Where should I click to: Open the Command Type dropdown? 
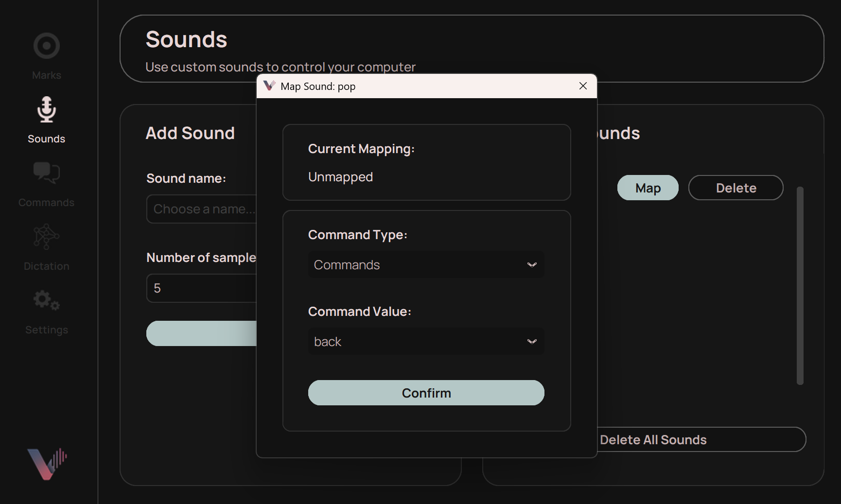[x=426, y=264]
